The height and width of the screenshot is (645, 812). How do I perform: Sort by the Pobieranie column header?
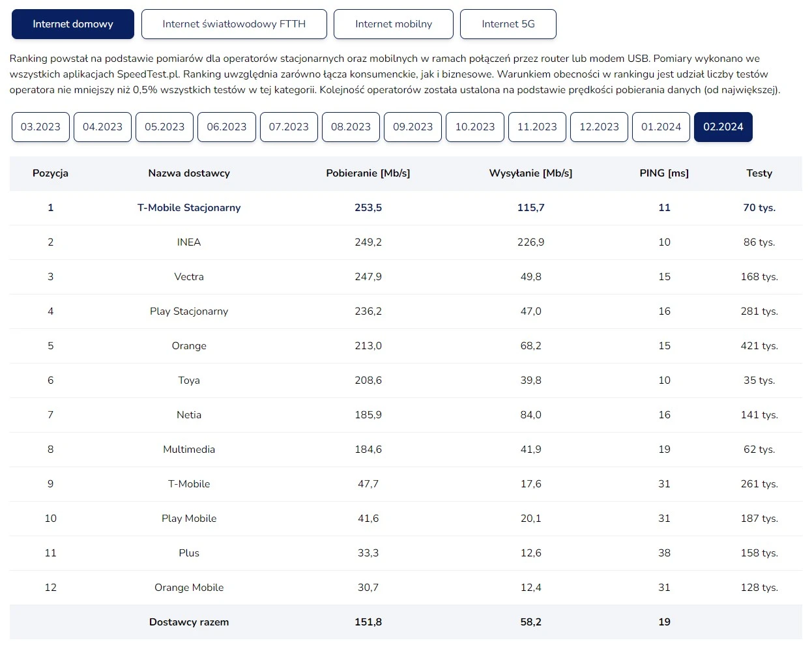(x=368, y=173)
